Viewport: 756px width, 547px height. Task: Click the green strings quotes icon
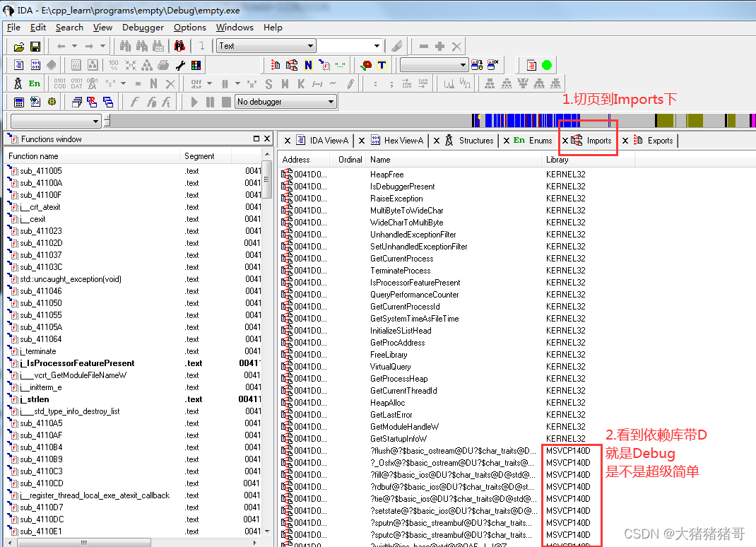(341, 65)
